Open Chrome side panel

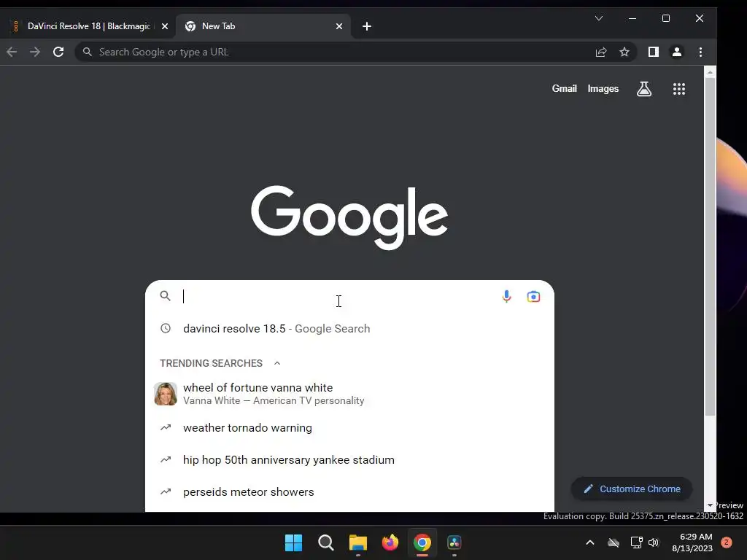click(653, 52)
